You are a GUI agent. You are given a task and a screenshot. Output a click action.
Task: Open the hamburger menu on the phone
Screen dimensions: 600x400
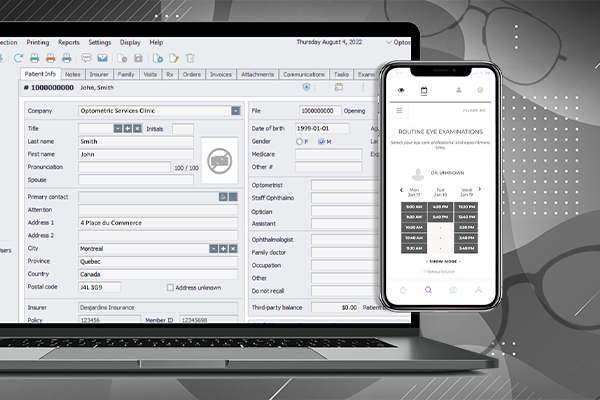(399, 111)
